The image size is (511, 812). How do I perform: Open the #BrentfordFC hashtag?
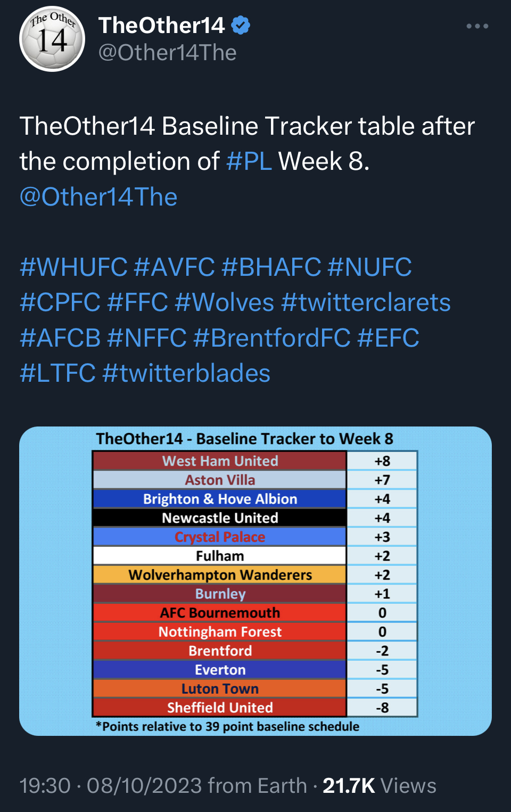click(x=272, y=338)
